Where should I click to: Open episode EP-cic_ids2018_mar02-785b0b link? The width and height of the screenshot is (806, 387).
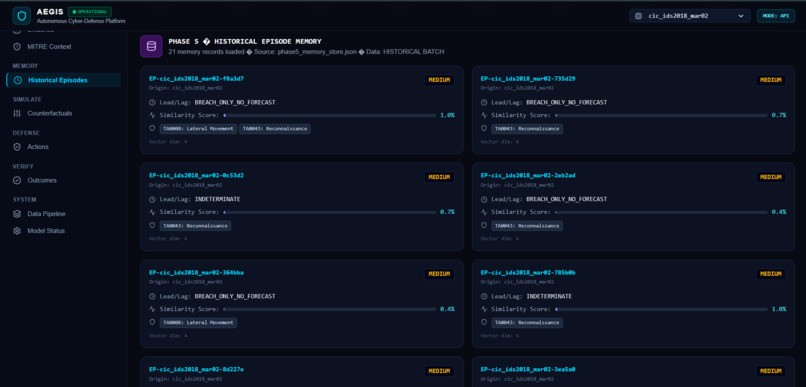tap(528, 273)
